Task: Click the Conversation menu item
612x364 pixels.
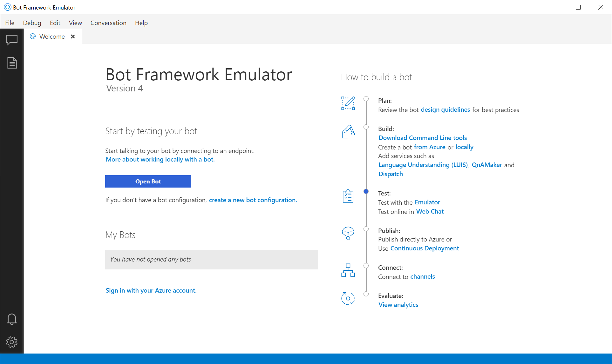Action: click(x=108, y=23)
